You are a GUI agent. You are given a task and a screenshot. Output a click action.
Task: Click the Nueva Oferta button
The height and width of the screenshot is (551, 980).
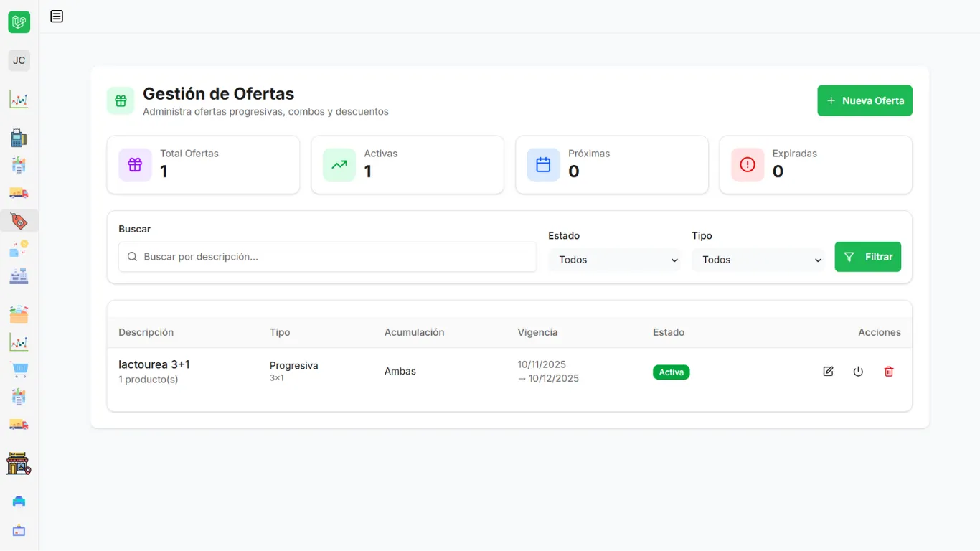tap(864, 100)
